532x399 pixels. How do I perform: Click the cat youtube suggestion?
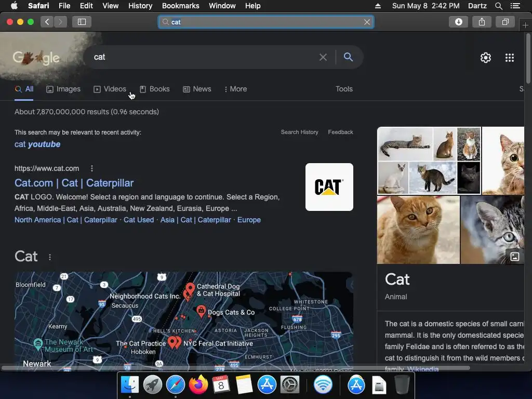(x=37, y=144)
